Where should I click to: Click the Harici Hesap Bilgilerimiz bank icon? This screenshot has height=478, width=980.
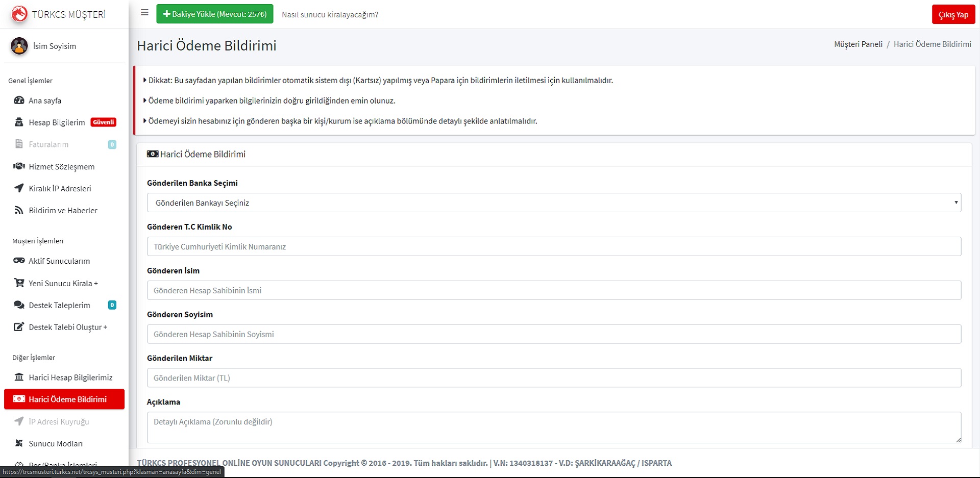click(x=19, y=378)
